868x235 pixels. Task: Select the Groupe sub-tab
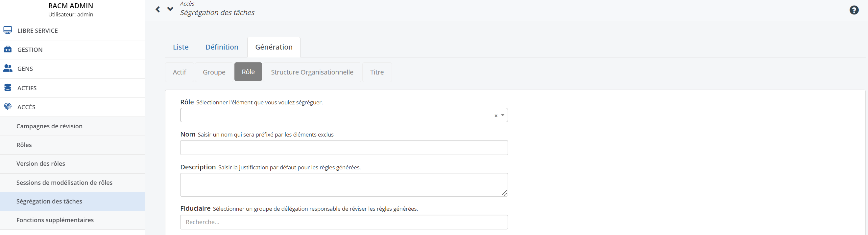[214, 72]
